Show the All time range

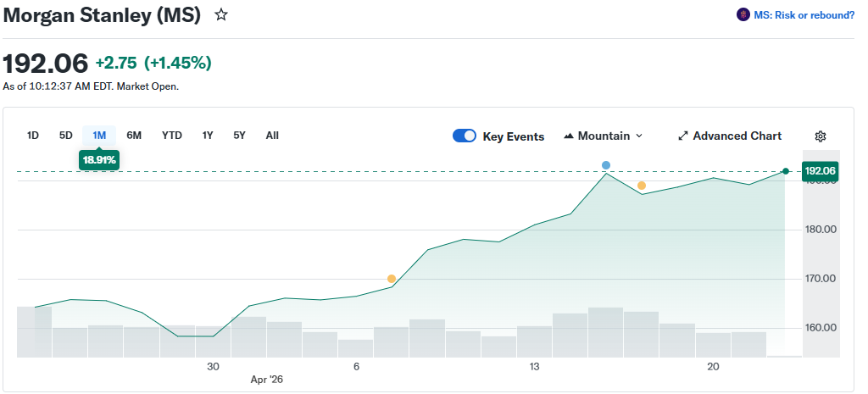[272, 136]
